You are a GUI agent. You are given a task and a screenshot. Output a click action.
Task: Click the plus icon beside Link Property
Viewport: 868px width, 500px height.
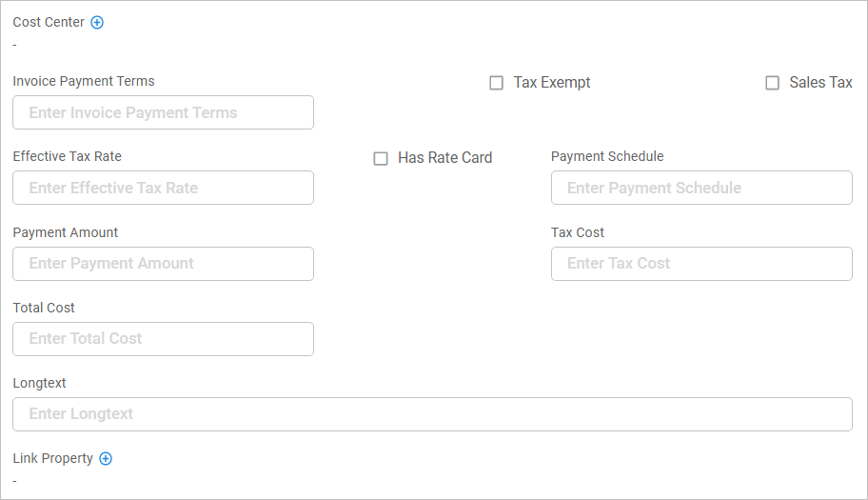coord(106,458)
